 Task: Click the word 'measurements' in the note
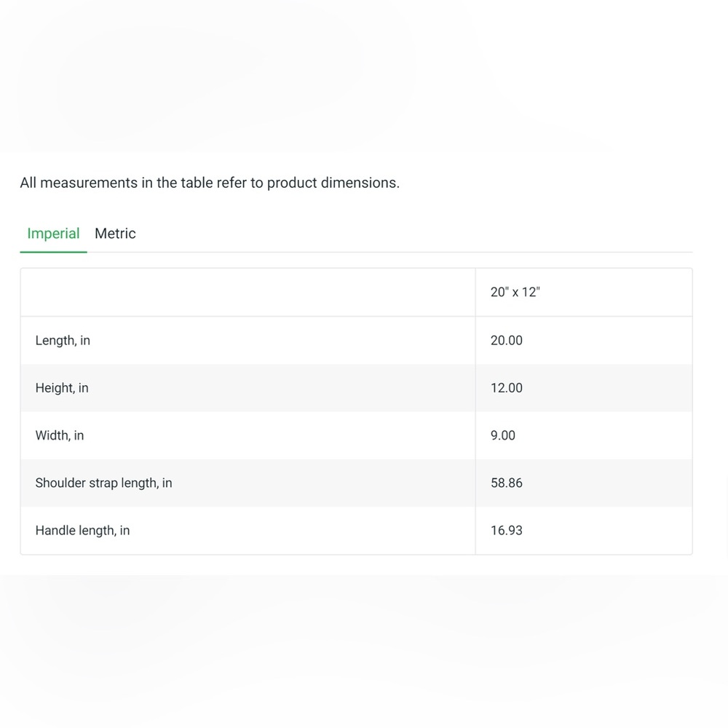pyautogui.click(x=89, y=183)
